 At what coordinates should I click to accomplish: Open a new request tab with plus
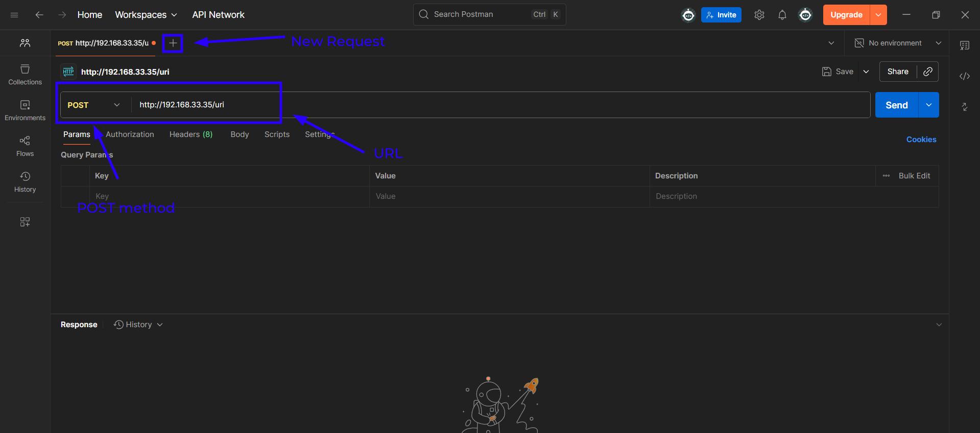point(173,43)
